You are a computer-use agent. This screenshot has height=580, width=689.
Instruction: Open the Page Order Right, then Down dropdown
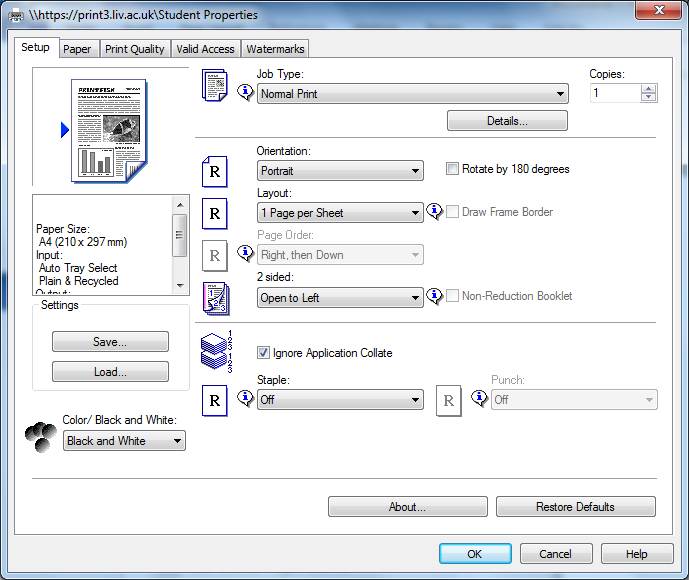pyautogui.click(x=340, y=255)
